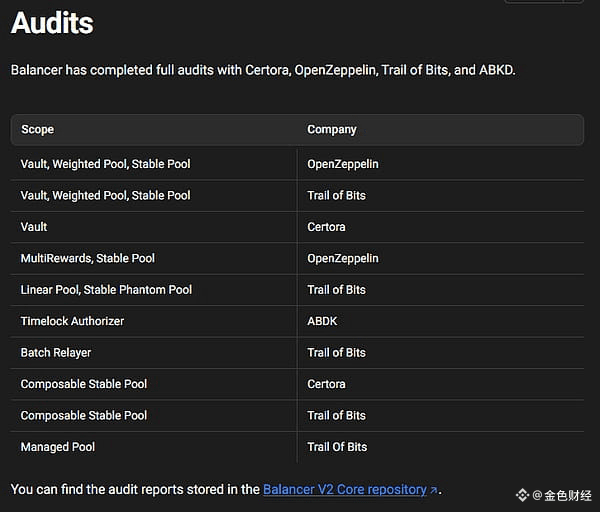
Task: Select Certora in the Vault-only row
Action: tap(327, 227)
